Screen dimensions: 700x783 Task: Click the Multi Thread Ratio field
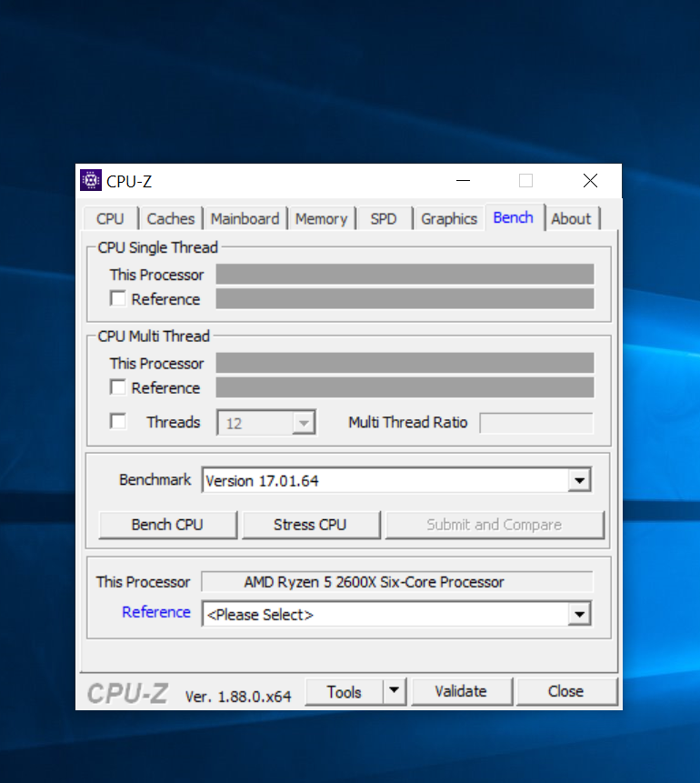(x=536, y=423)
